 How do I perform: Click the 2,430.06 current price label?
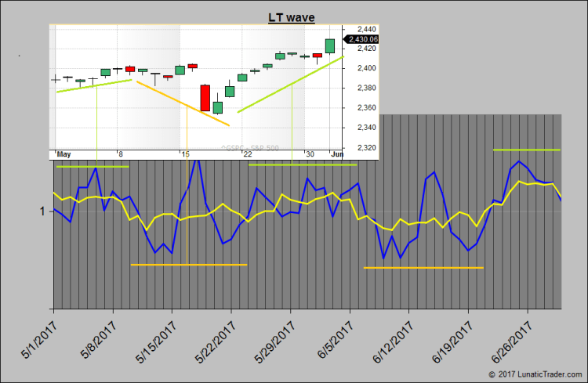click(x=363, y=38)
